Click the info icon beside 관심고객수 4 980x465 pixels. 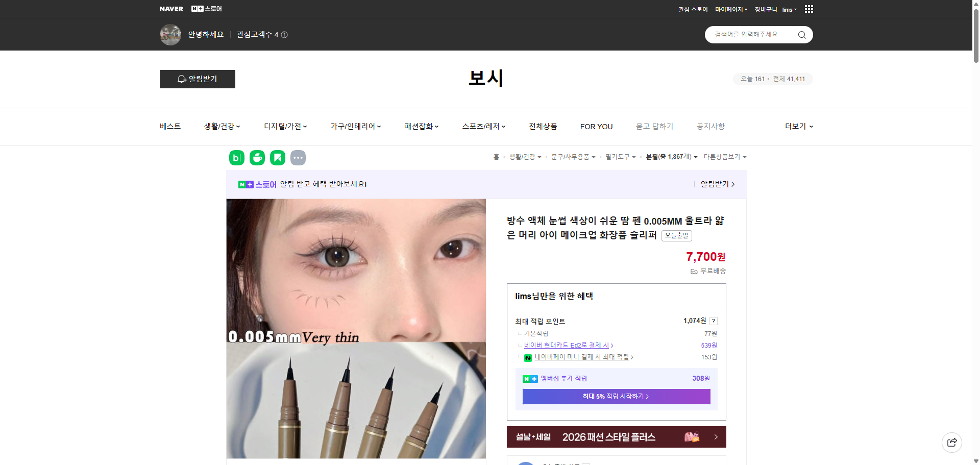(x=285, y=35)
